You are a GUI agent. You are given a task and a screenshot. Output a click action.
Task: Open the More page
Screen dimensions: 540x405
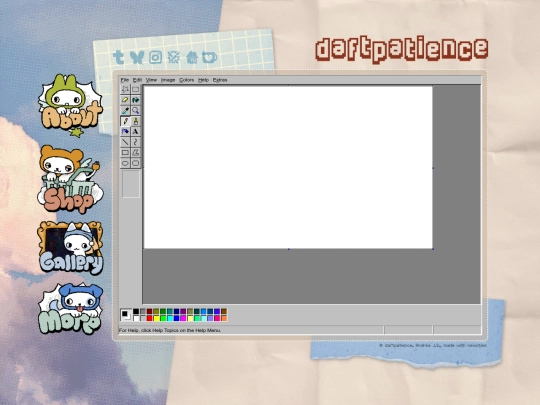coord(70,309)
